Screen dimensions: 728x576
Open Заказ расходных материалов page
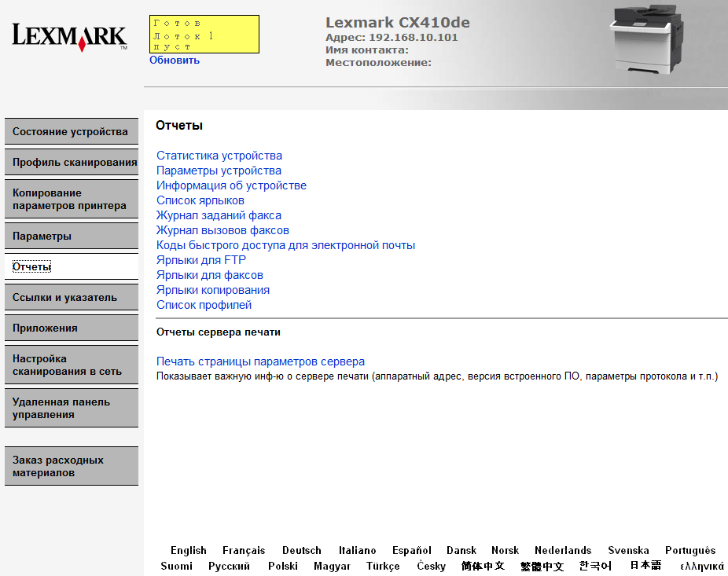click(x=72, y=467)
